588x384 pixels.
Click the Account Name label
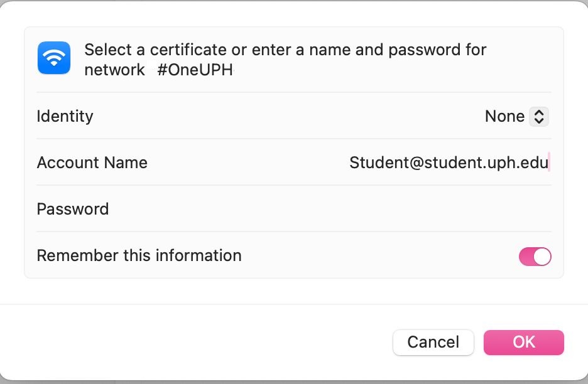[x=92, y=163]
